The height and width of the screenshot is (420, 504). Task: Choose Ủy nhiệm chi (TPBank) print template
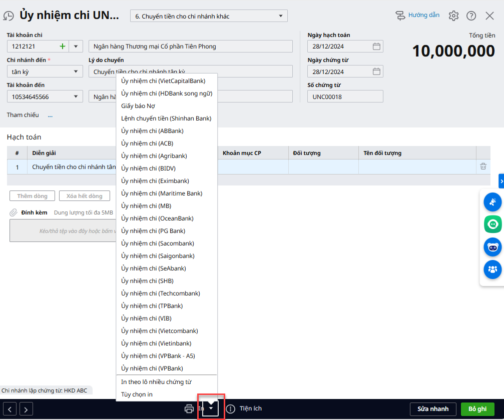[152, 305]
